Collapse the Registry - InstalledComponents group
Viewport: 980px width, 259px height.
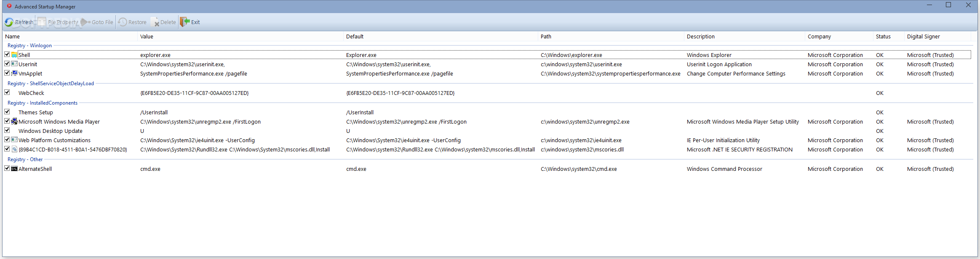tap(43, 103)
